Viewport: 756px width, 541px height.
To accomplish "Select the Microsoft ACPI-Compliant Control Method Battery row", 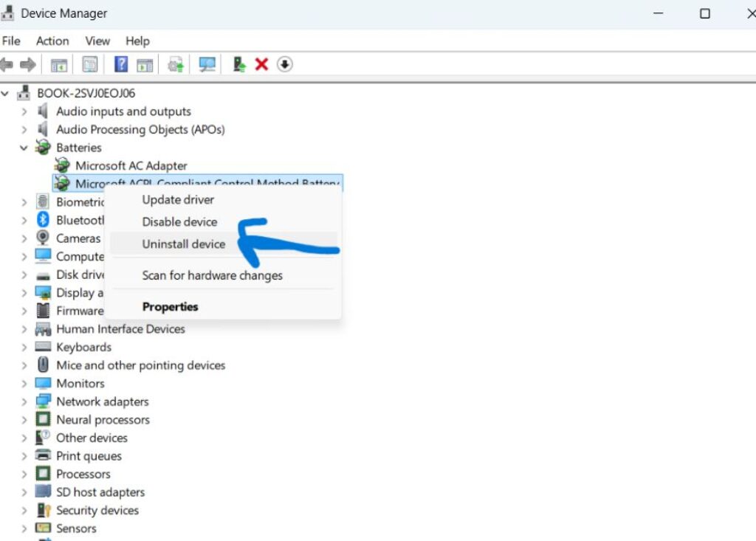I will point(198,183).
